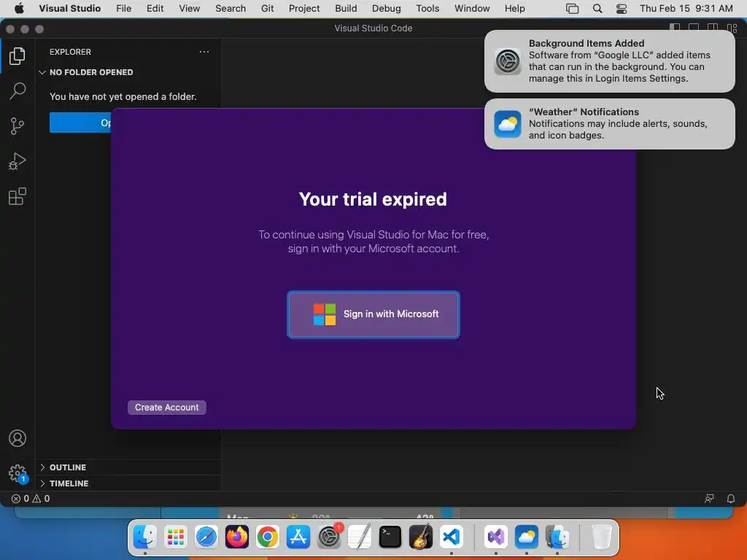Open Explorer more actions ellipsis

tap(204, 52)
